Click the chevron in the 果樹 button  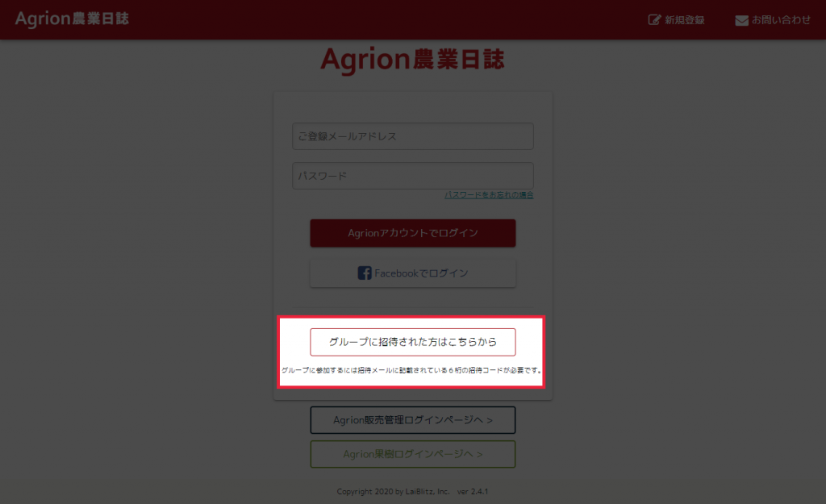coord(479,454)
